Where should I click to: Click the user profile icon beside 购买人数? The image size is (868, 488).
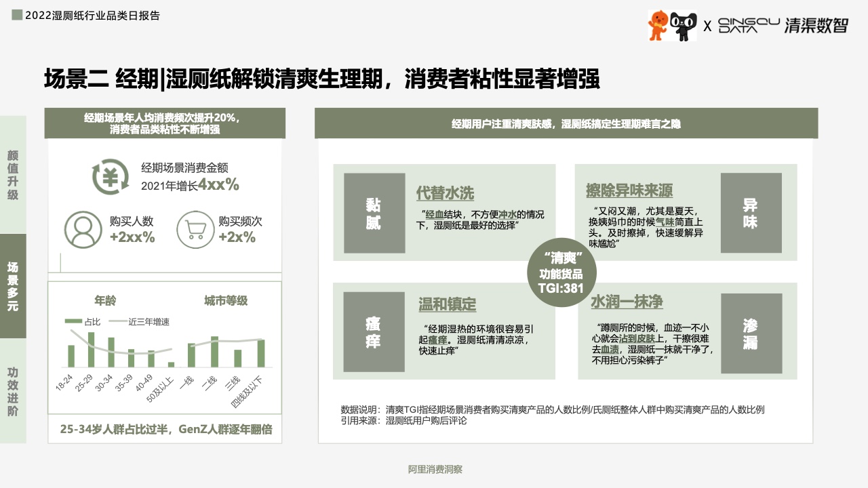pos(83,229)
